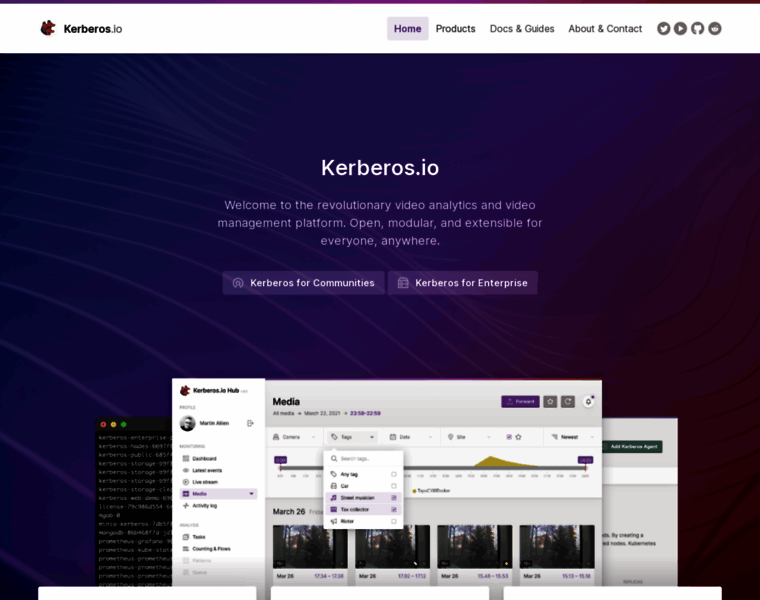The width and height of the screenshot is (760, 600).
Task: Check the Any tag checkbox
Action: coord(394,474)
